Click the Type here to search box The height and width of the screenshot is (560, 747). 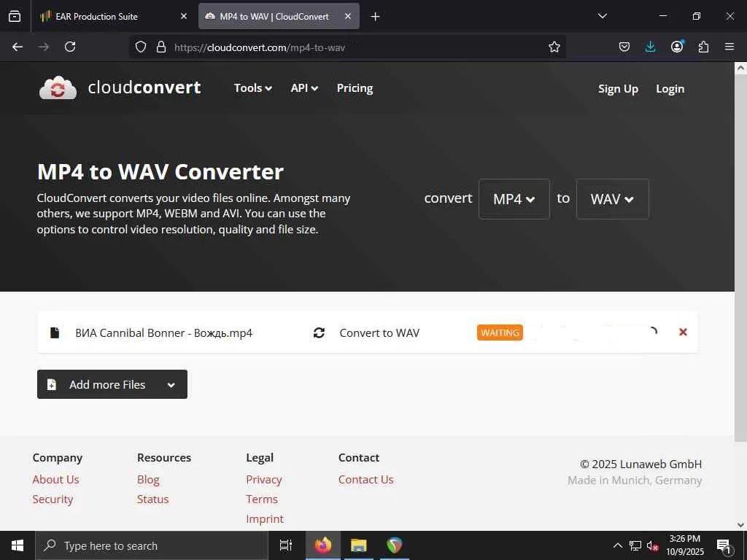click(x=152, y=545)
